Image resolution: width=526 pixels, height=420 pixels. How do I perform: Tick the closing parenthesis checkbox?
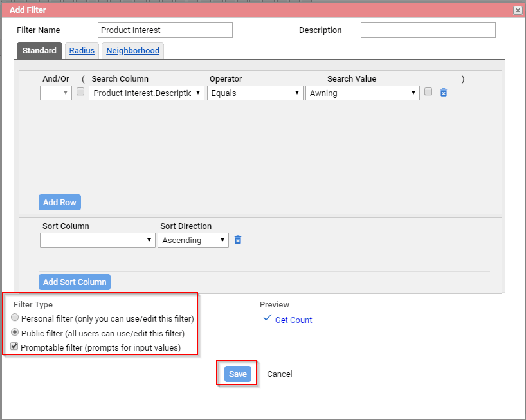tap(428, 91)
